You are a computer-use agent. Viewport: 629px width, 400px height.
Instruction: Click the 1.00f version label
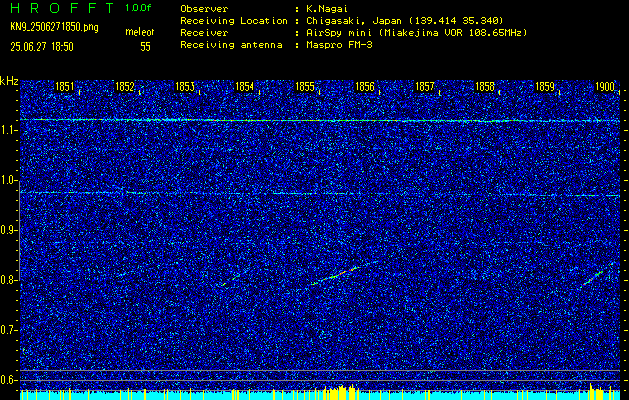point(138,8)
